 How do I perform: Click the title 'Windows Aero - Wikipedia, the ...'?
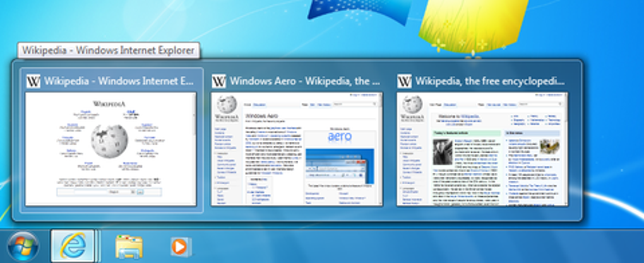pyautogui.click(x=304, y=81)
